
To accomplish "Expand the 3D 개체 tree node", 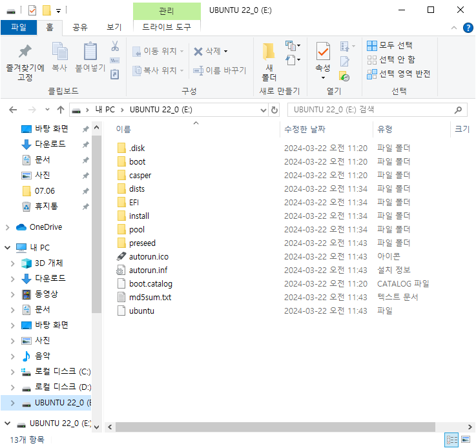I will pyautogui.click(x=13, y=263).
